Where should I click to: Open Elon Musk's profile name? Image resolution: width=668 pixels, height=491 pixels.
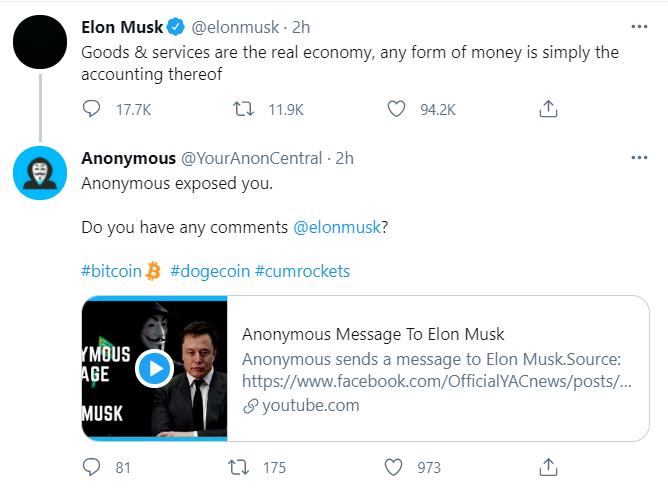pos(120,27)
